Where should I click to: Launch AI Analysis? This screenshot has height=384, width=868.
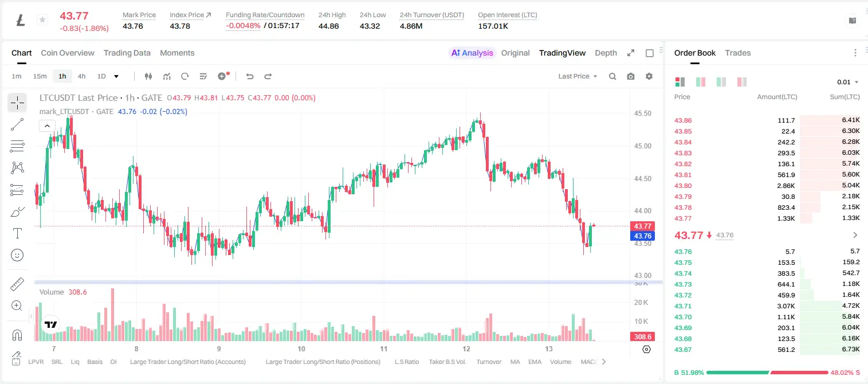coord(472,53)
